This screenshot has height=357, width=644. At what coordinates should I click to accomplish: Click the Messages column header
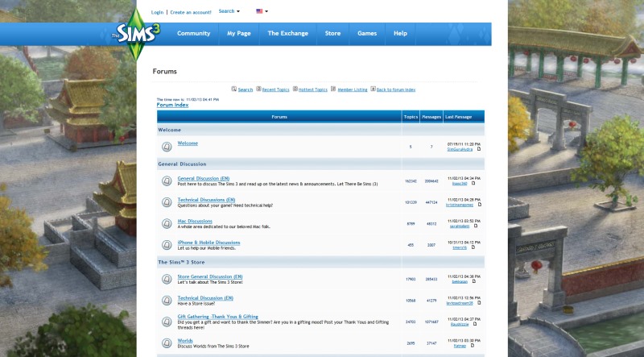point(431,117)
